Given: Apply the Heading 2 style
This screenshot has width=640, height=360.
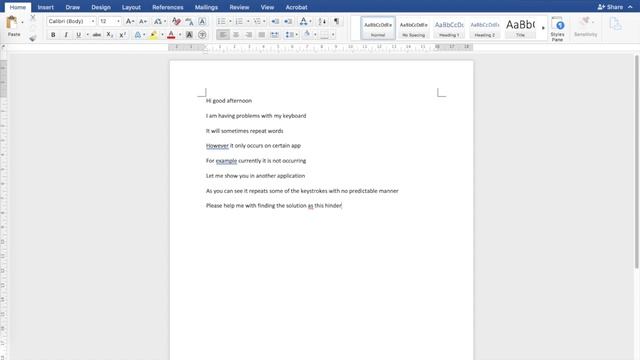Looking at the screenshot, I should point(484,28).
